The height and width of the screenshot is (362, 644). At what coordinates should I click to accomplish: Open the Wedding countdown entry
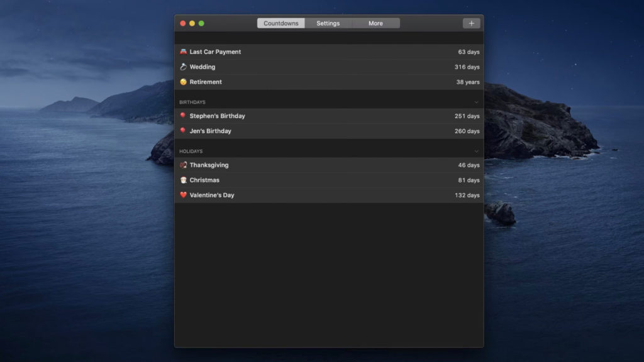click(283, 67)
